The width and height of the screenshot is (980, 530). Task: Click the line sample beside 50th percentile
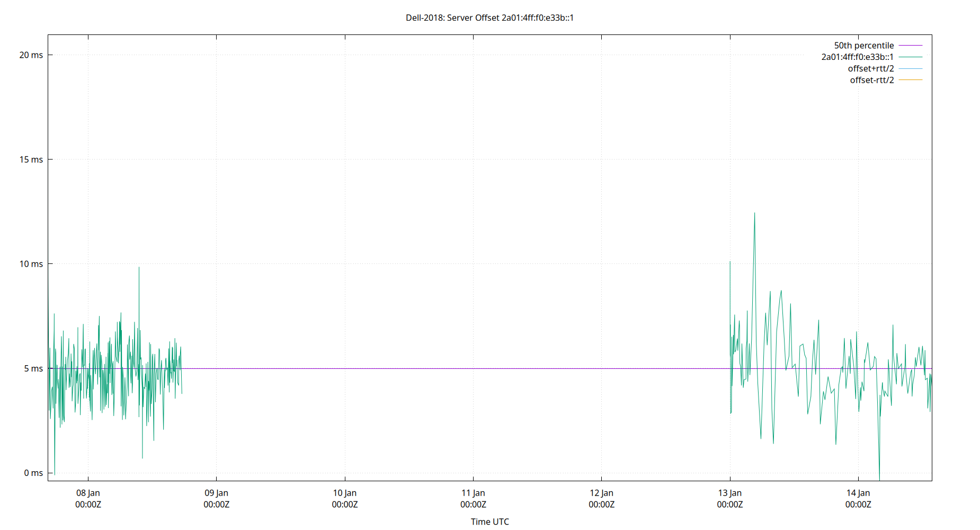910,45
